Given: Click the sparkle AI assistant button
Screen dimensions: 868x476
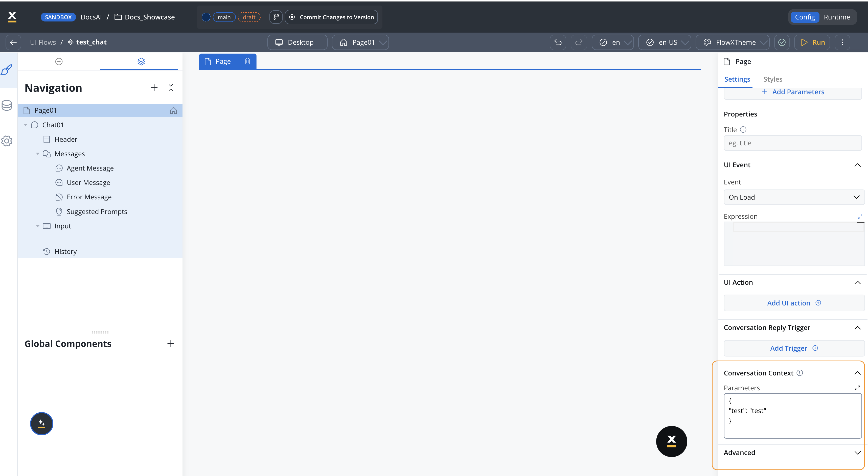Looking at the screenshot, I should [41, 423].
